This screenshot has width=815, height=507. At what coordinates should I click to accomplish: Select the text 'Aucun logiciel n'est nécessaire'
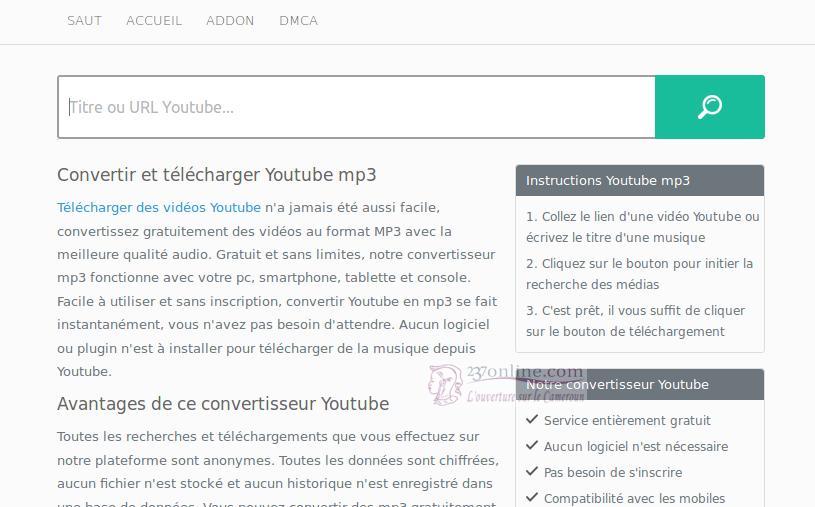pos(636,446)
